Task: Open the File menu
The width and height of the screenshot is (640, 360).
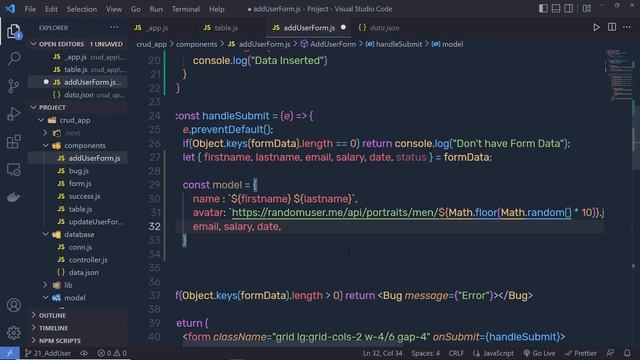Action: 30,9
